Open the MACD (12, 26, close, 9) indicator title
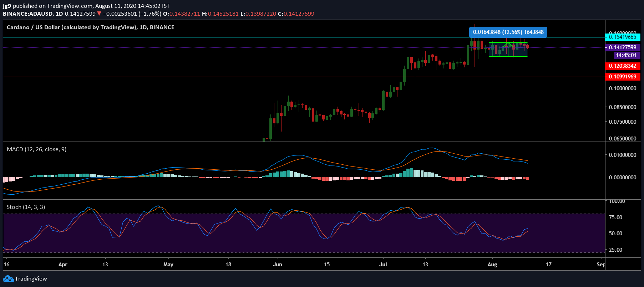 (x=36, y=149)
